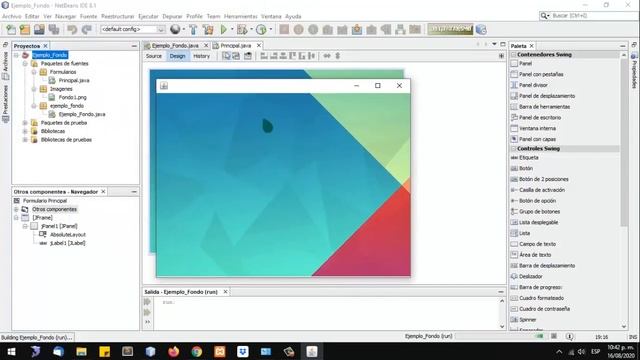Maximize the running Java window
The width and height of the screenshot is (640, 360).
tap(378, 85)
